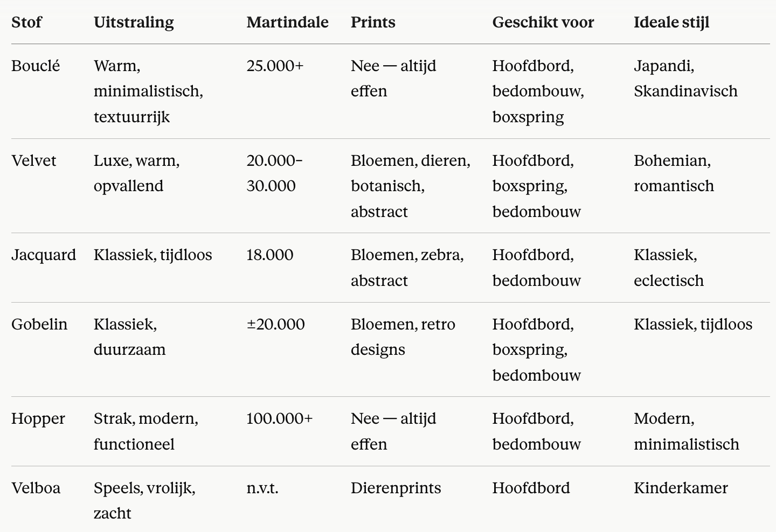Viewport: 776px width, 532px height.
Task: Select the 25.000+ Martindale value
Action: click(275, 66)
